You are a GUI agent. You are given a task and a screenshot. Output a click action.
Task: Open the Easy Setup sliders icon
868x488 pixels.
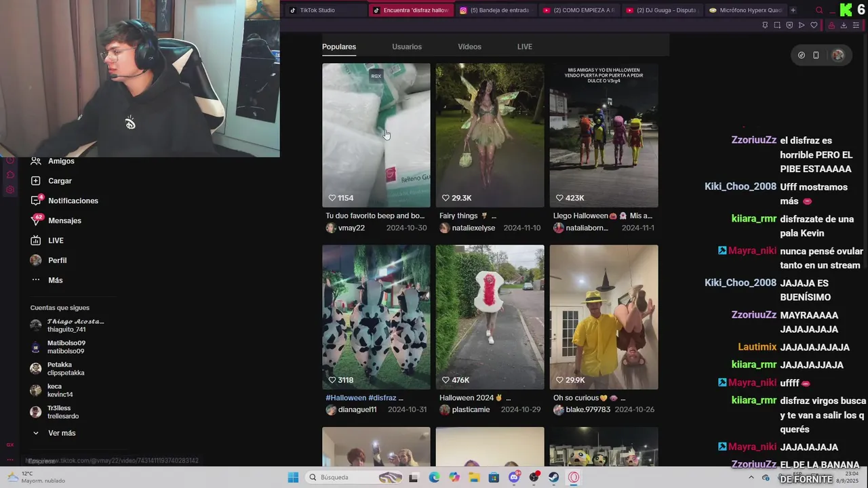click(x=856, y=25)
